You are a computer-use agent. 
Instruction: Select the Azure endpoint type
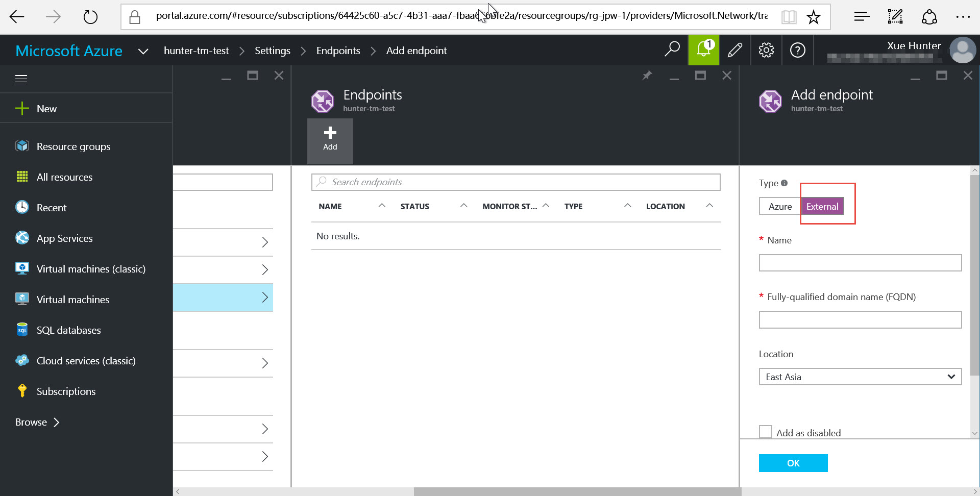pyautogui.click(x=780, y=206)
